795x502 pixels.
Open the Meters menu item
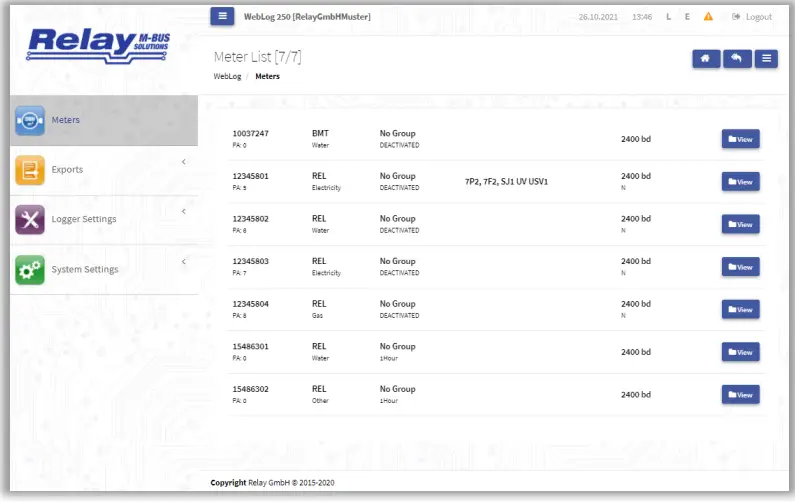coord(104,120)
